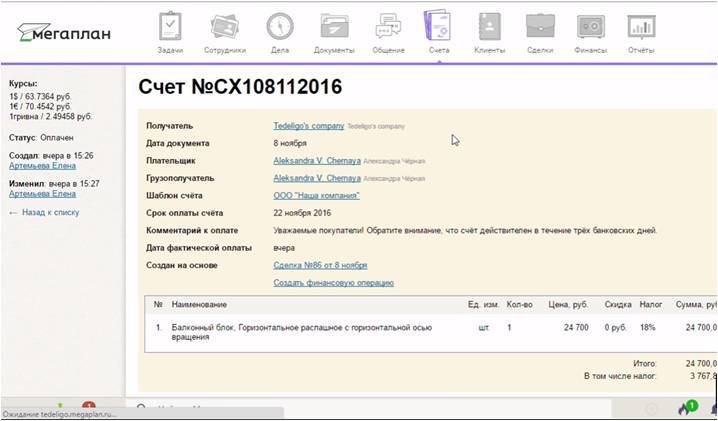The width and height of the screenshot is (718, 421).
Task: Click Создать финансовую операцию link
Action: tap(333, 283)
